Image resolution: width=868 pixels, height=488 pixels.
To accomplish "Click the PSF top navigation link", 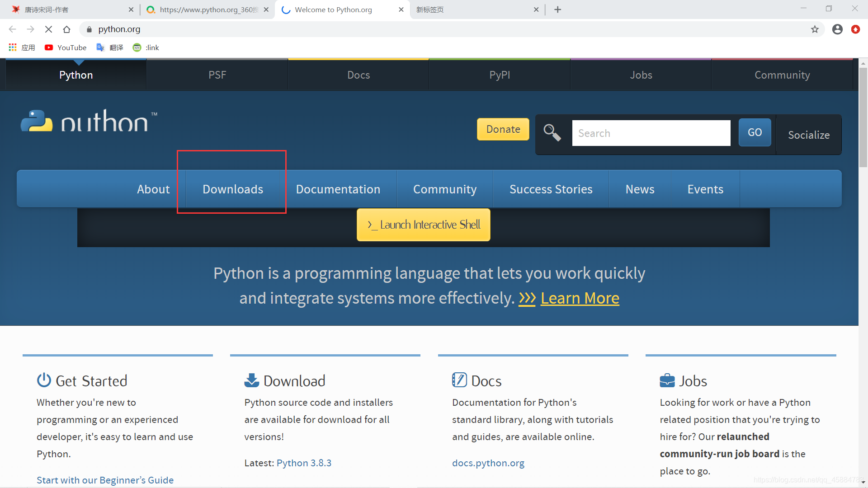I will coord(217,75).
